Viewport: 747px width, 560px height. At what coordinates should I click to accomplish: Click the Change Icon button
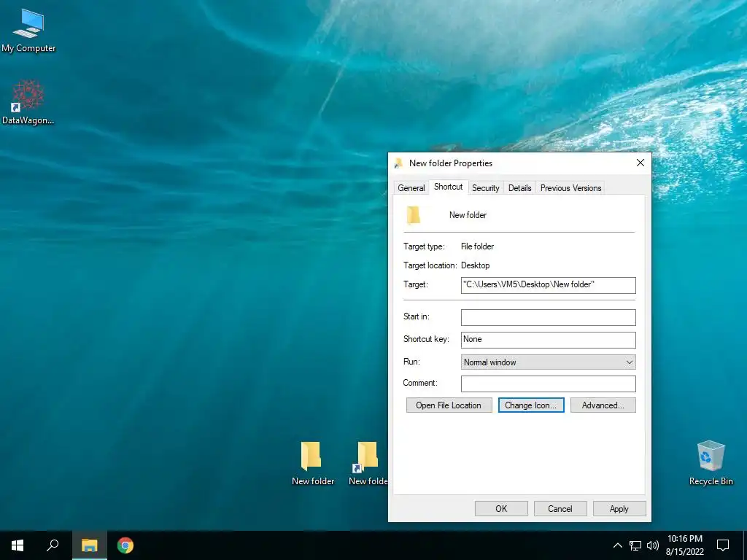point(531,405)
